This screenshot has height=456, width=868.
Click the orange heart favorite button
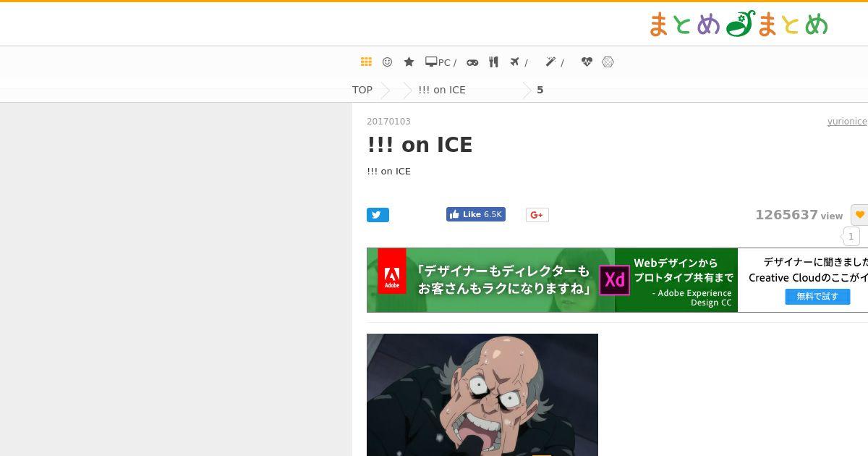tap(859, 215)
